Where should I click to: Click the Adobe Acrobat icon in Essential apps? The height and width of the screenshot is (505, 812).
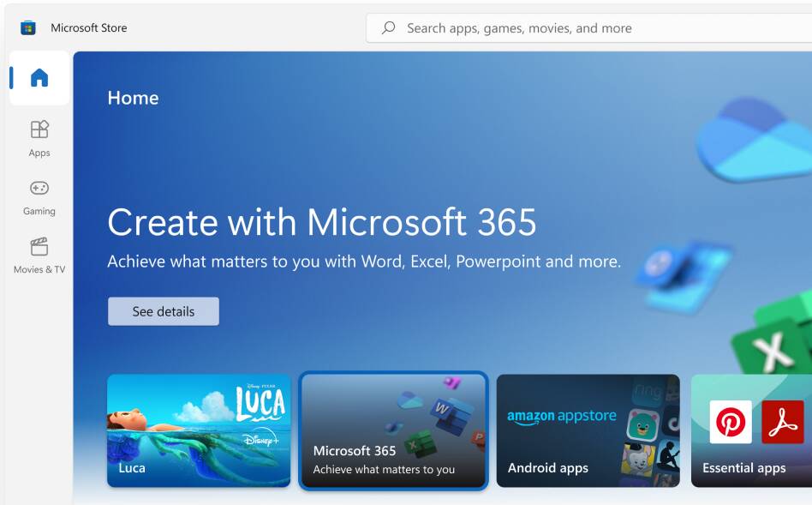tap(783, 422)
